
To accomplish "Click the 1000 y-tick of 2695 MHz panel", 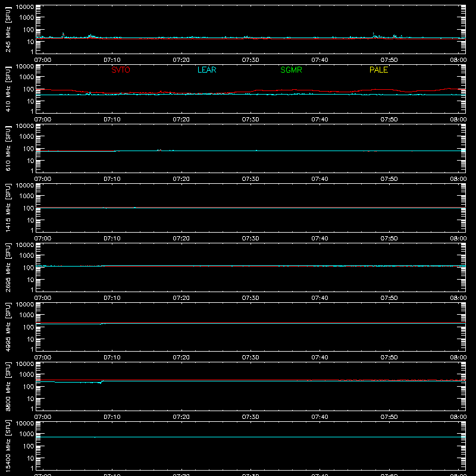I will pyautogui.click(x=27, y=255).
